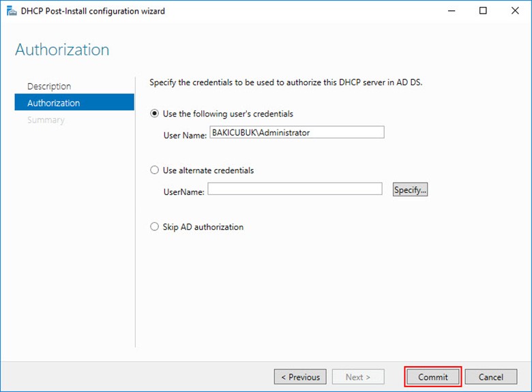Click the Specify... button
This screenshot has width=532, height=392.
point(410,190)
